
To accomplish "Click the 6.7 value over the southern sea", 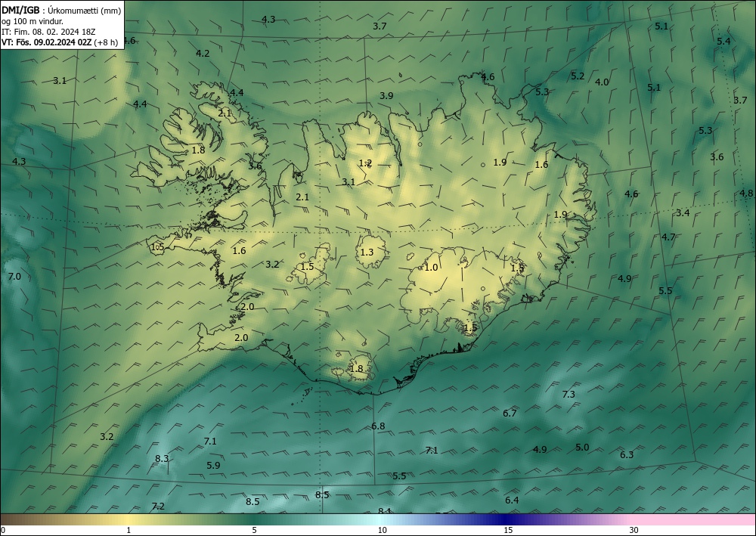I will (510, 413).
